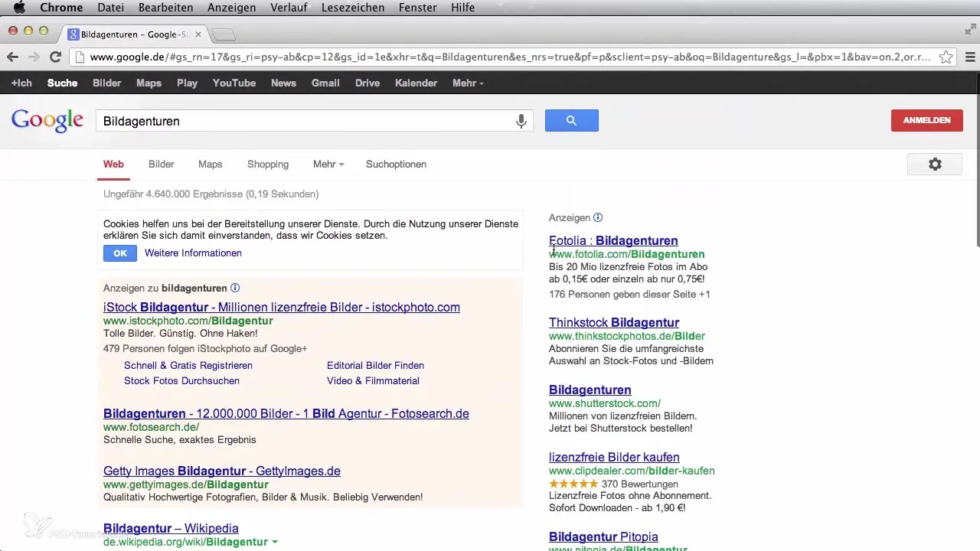Bookmark this page with the star icon
This screenshot has height=551, width=980.
(x=946, y=57)
